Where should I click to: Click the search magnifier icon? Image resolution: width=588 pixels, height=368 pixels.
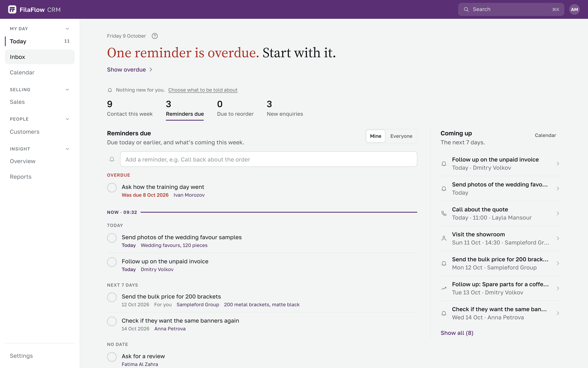click(x=466, y=9)
